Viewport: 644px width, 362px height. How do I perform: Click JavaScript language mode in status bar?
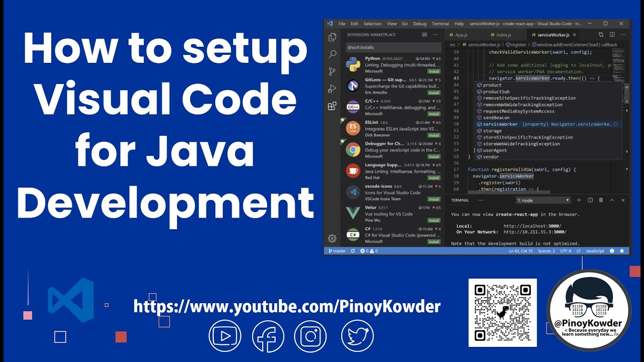pos(595,251)
